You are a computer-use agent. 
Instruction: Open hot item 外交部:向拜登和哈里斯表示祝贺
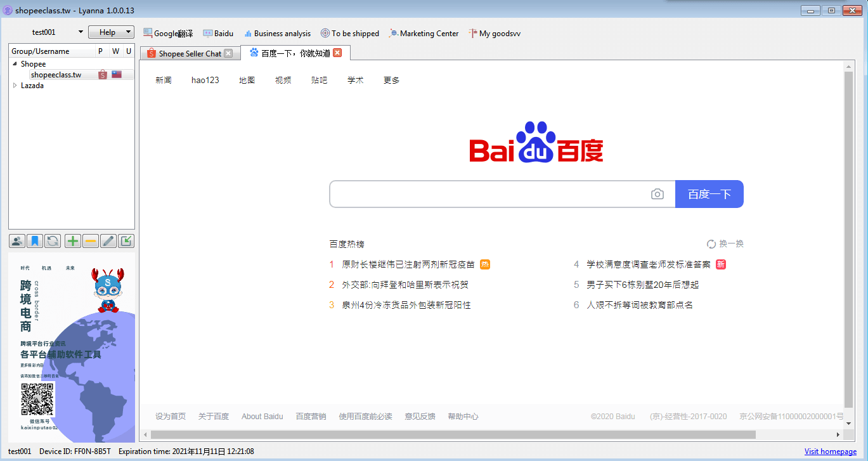[405, 285]
